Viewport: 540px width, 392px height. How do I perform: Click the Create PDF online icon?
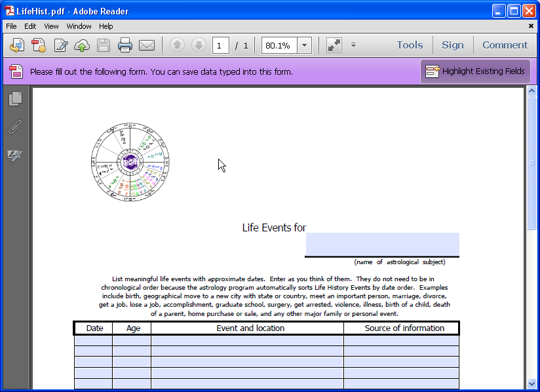(x=39, y=45)
